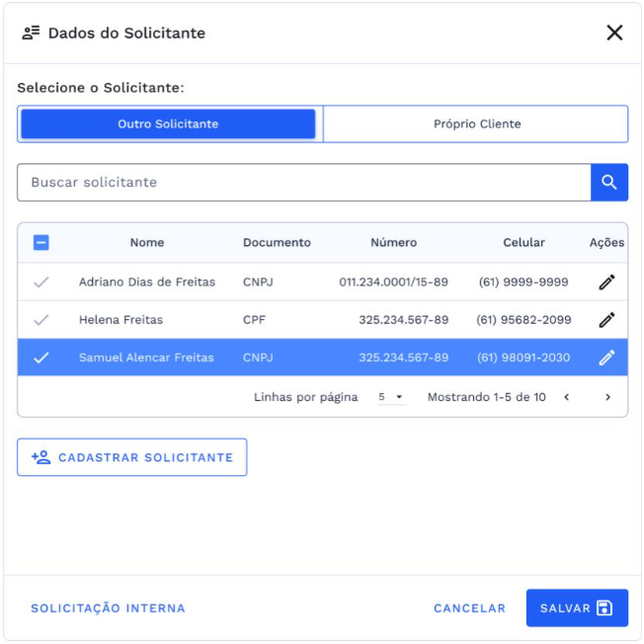Image resolution: width=644 pixels, height=644 pixels.
Task: Click pencil icon for Helena Freitas
Action: (606, 320)
